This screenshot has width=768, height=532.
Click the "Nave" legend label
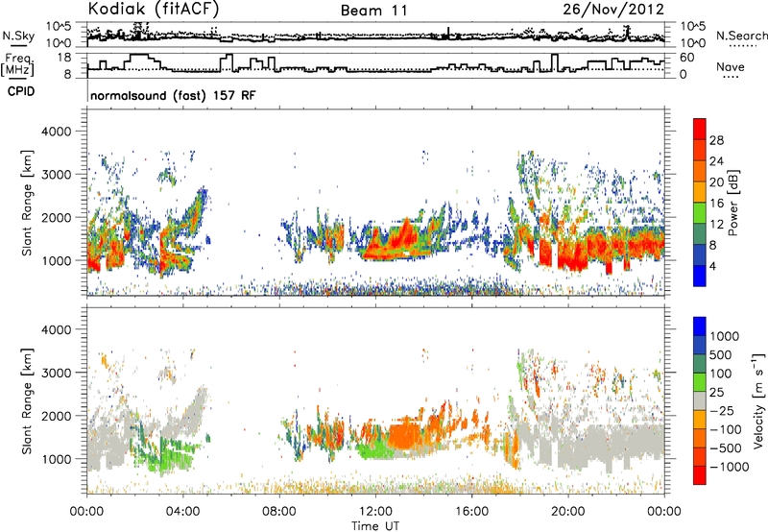(731, 66)
